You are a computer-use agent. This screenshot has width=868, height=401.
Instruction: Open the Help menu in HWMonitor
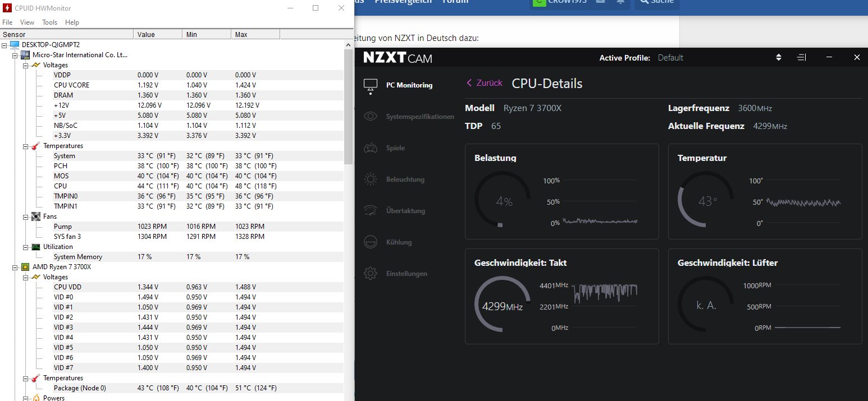tap(72, 22)
